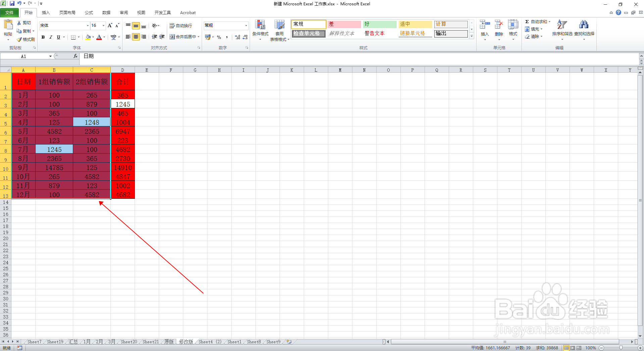Click the Cut scissors icon
The image size is (644, 351).
pyautogui.click(x=19, y=23)
